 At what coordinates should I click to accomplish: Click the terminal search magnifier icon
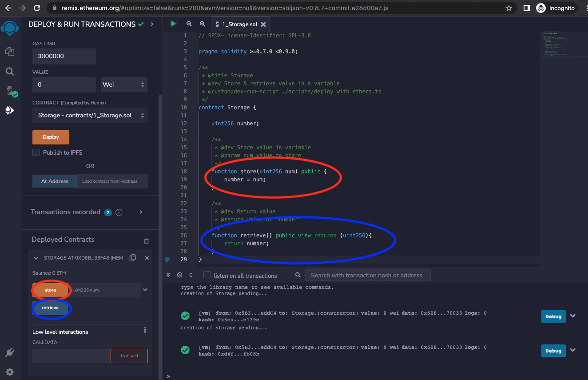pyautogui.click(x=298, y=275)
